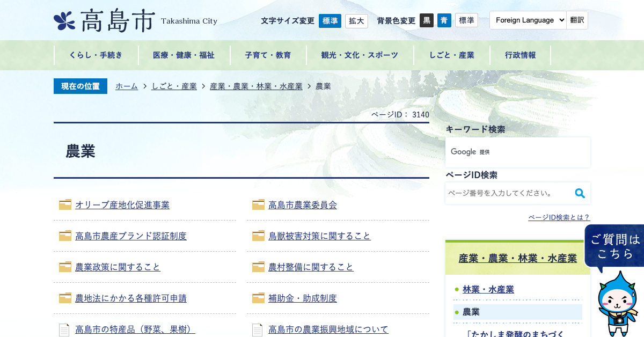
Task: Click the folder icon beside 鳥獣被害対策に関すること
Action: 258,236
